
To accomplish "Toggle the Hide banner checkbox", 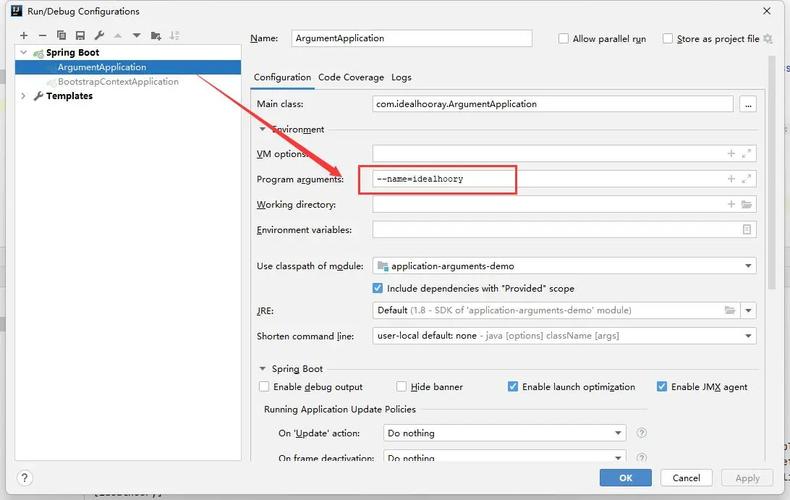I will [x=401, y=387].
